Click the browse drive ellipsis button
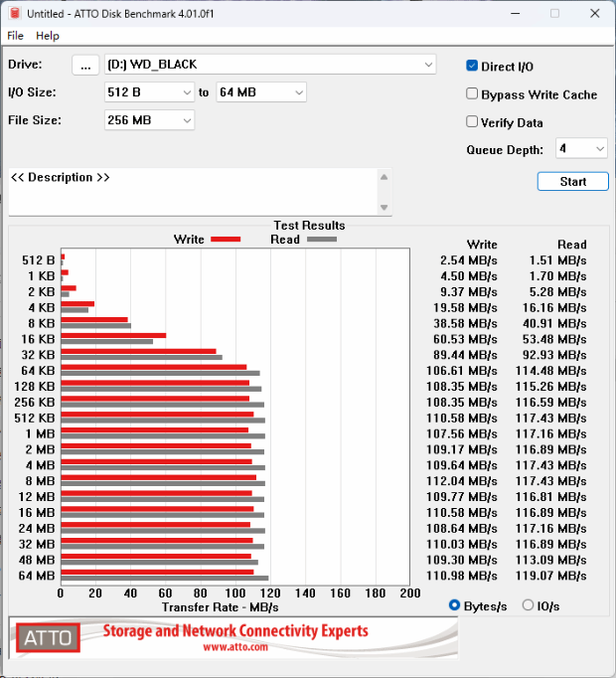 [85, 66]
